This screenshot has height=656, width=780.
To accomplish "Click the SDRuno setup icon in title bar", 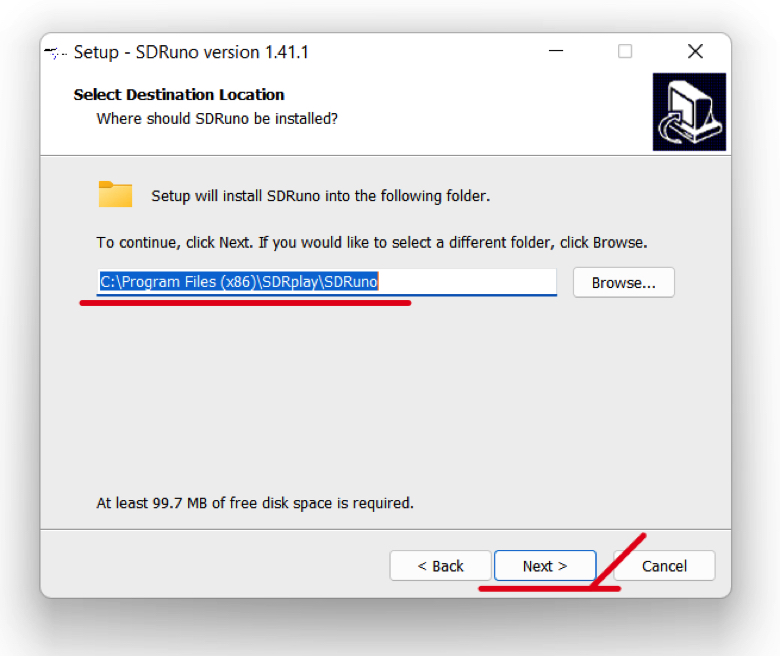I will 55,52.
